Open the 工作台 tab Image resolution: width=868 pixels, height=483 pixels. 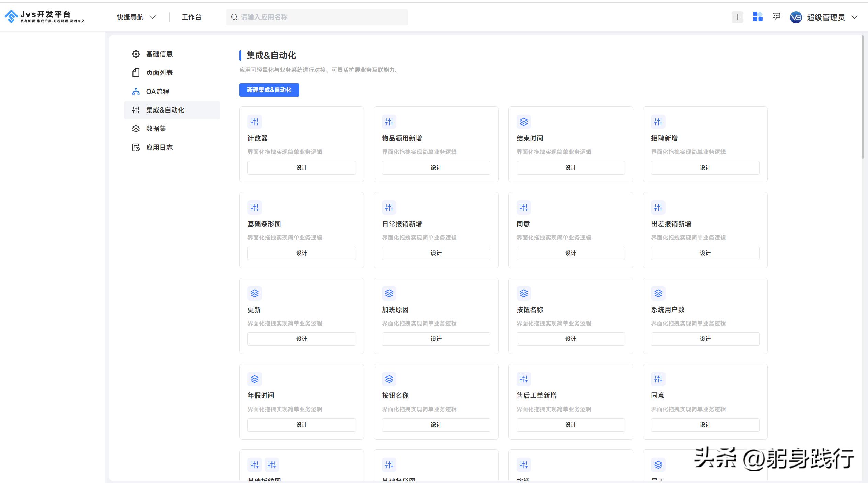(x=192, y=17)
